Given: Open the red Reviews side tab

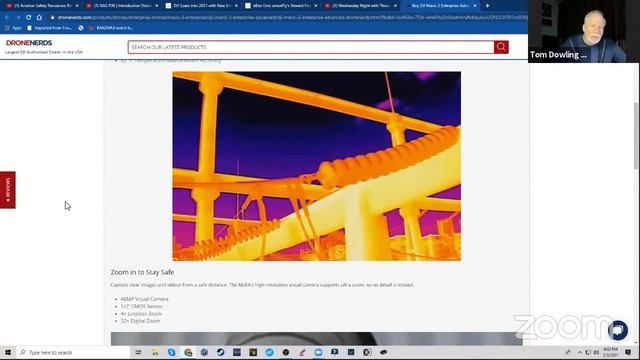Looking at the screenshot, I should [8, 190].
